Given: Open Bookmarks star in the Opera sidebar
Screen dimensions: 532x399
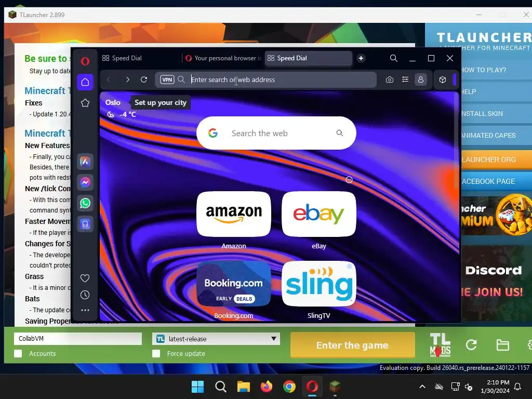Looking at the screenshot, I should (85, 103).
